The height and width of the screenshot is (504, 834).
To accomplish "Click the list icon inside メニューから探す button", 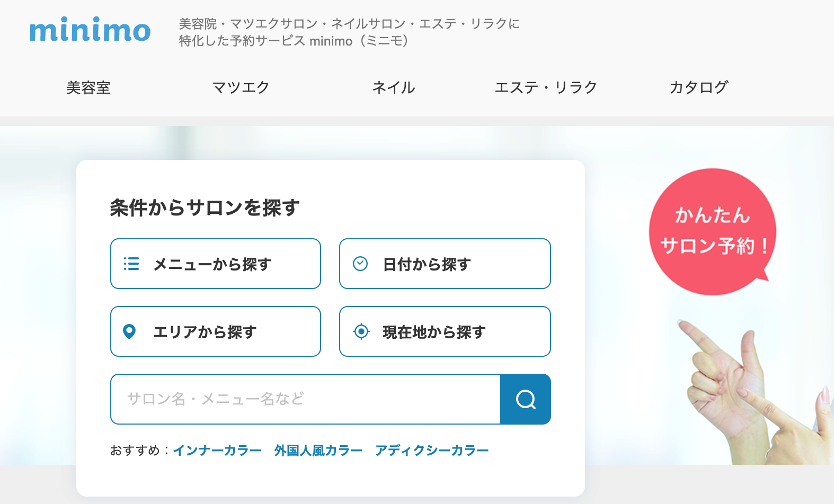I will tap(131, 264).
